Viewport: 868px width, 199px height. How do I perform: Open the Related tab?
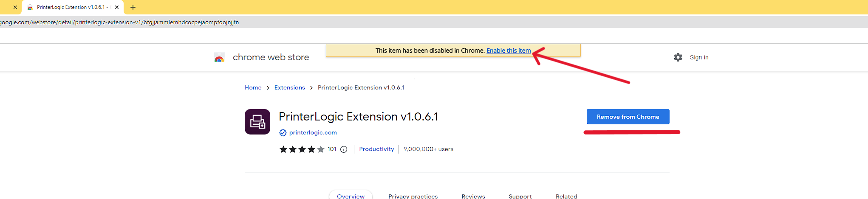[566, 196]
